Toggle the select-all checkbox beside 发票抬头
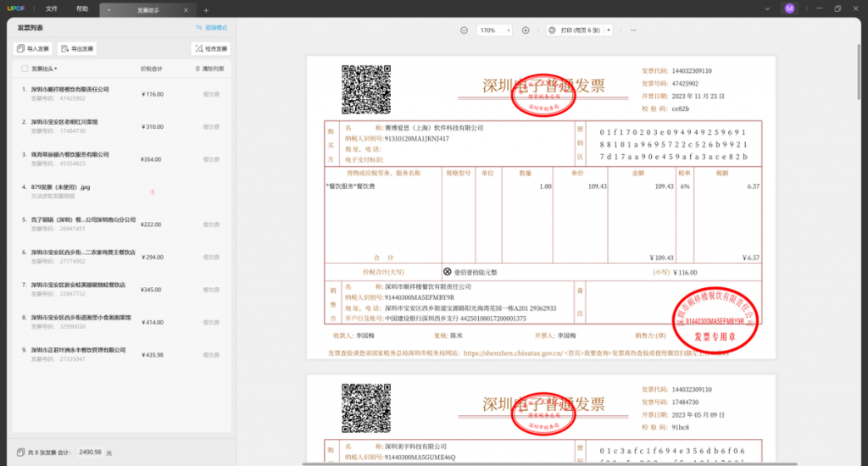 coord(25,69)
